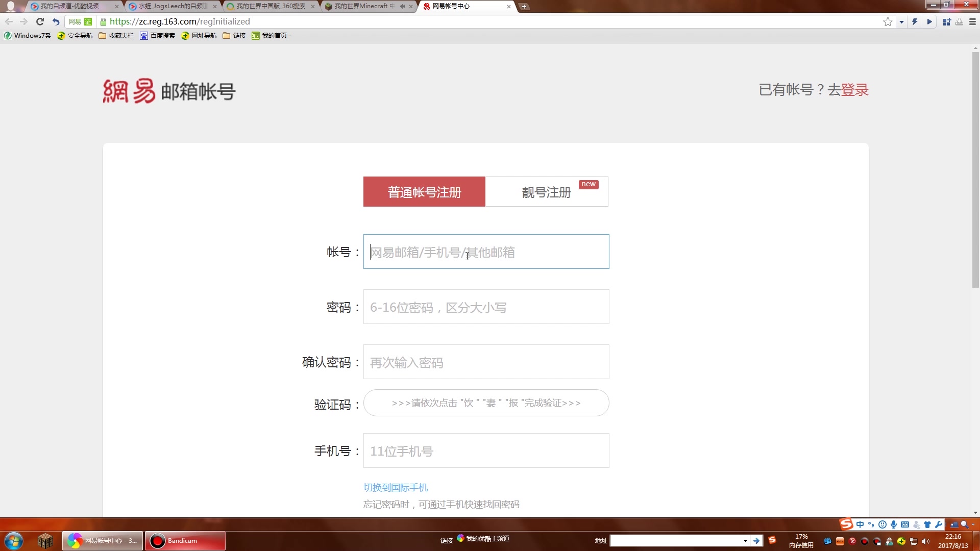Select the 靓号注册 tab

[547, 192]
